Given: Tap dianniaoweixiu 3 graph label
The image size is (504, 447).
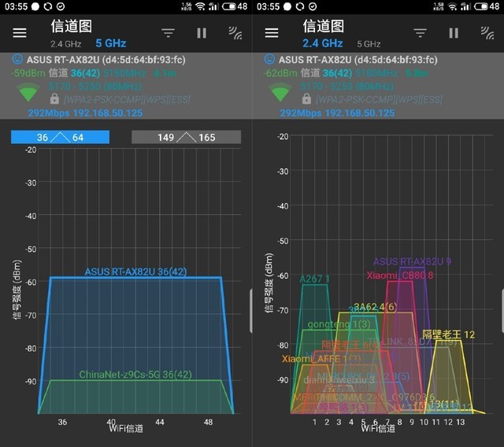Looking at the screenshot, I should pos(339,380).
